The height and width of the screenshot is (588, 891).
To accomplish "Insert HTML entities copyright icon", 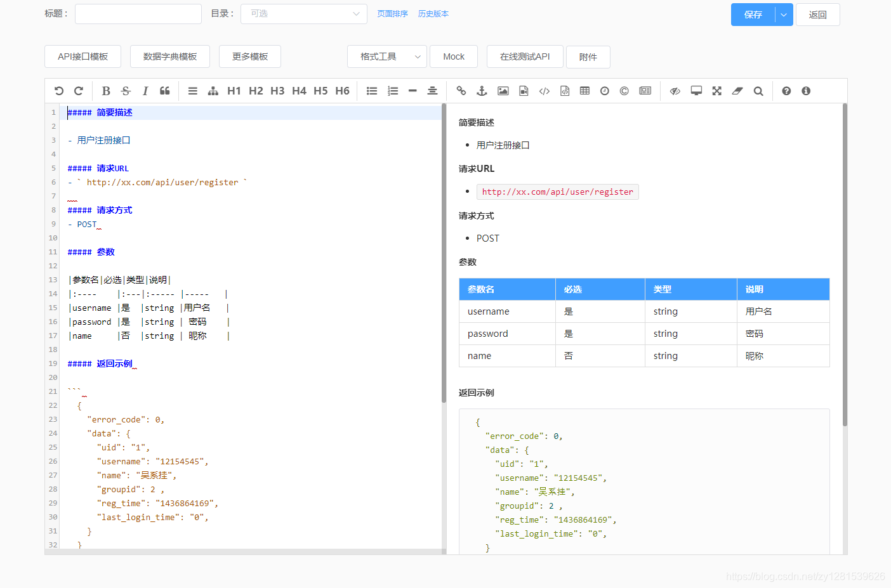I will pos(624,91).
